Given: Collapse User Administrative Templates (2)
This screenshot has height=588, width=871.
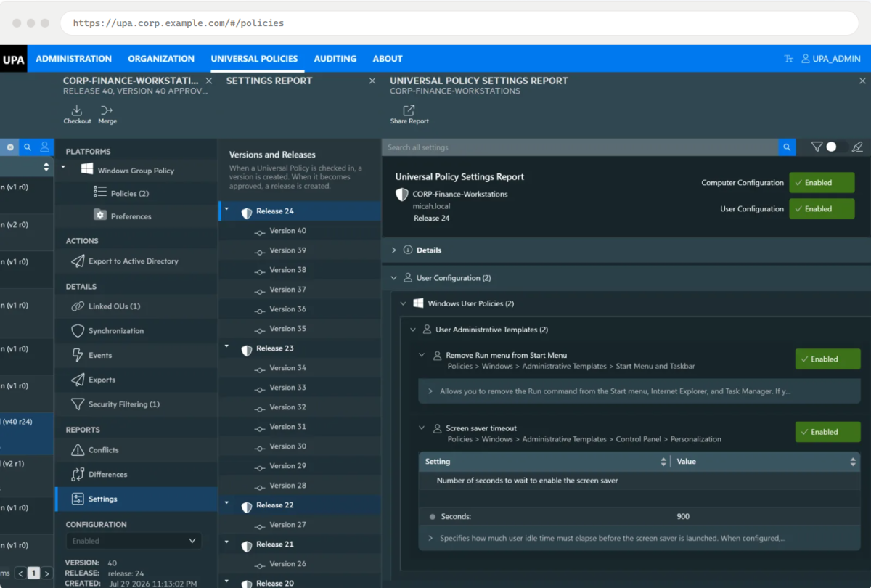Looking at the screenshot, I should click(x=413, y=330).
